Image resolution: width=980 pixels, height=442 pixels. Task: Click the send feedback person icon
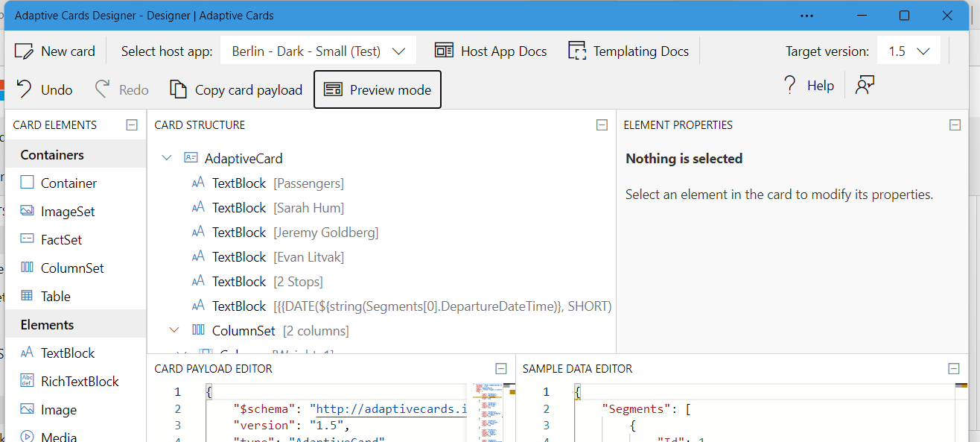point(865,85)
